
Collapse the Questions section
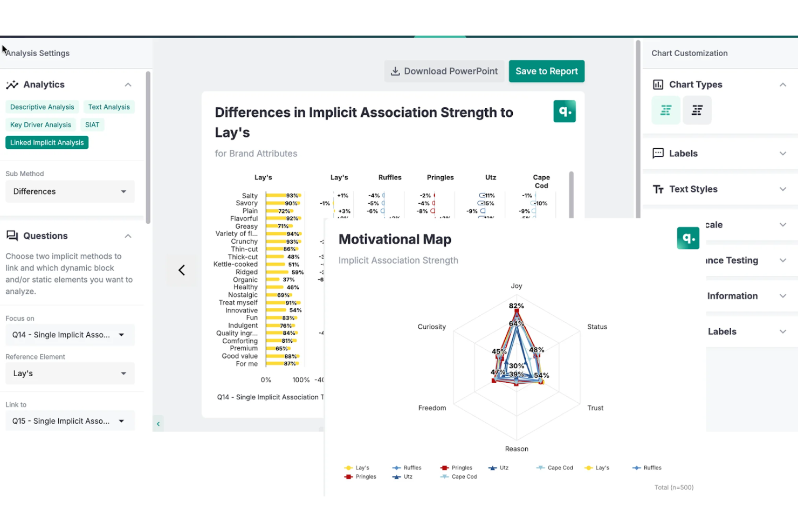pyautogui.click(x=128, y=236)
